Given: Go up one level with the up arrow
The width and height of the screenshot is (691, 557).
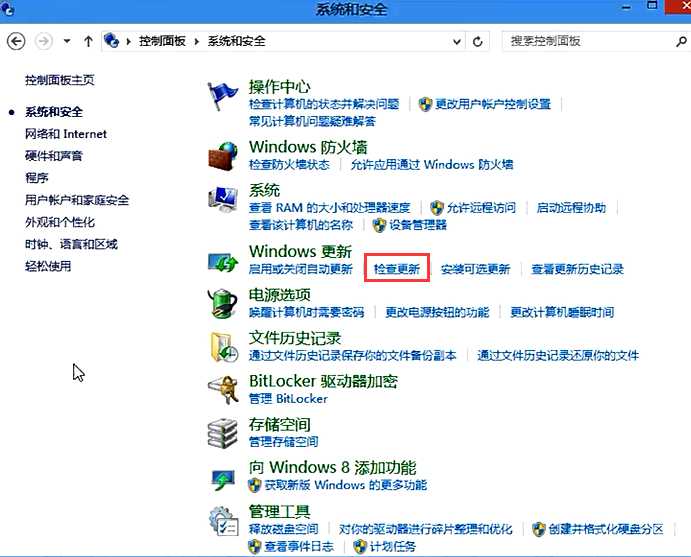Looking at the screenshot, I should (x=88, y=41).
